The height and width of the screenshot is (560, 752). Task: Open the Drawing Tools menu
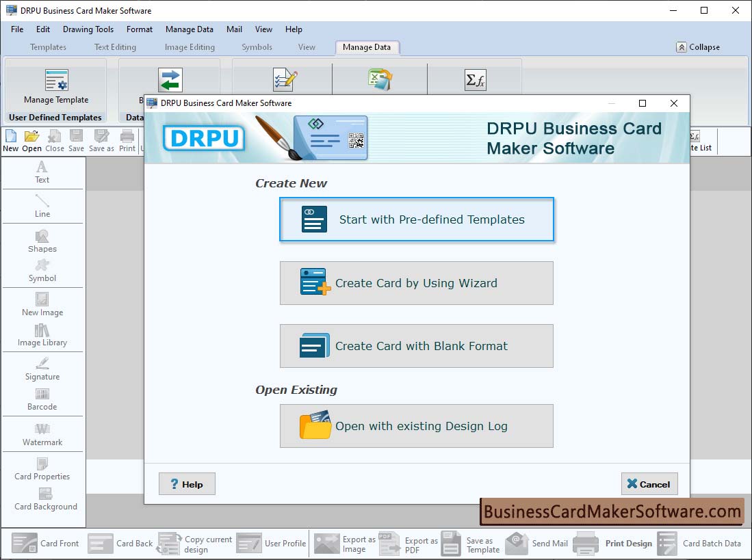(x=88, y=29)
